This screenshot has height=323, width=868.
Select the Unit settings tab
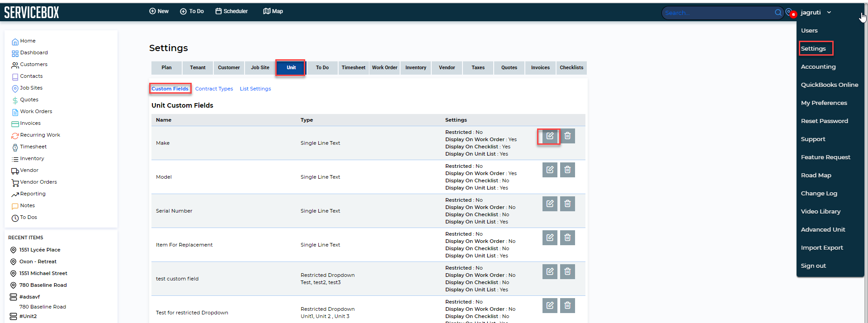(291, 68)
